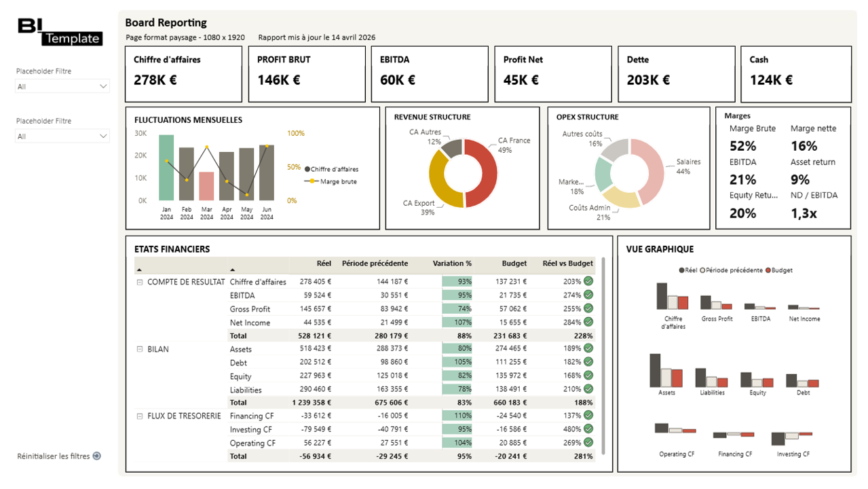Select the Chiffre d'affaires KPI card

[184, 74]
